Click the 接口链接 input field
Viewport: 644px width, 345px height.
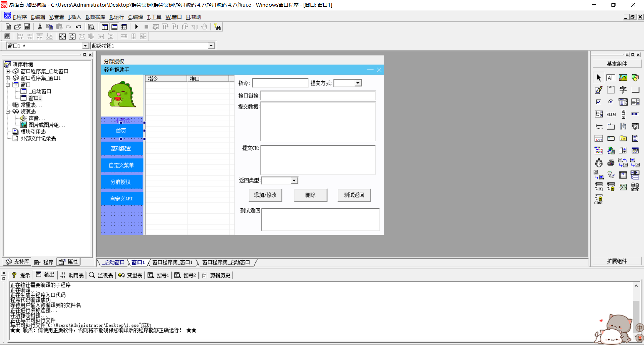318,96
